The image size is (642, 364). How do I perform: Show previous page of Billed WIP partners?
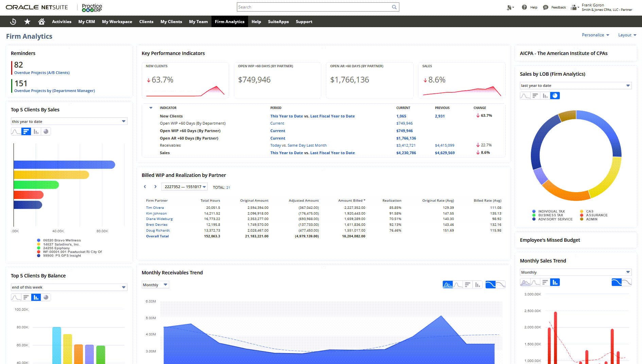(145, 187)
